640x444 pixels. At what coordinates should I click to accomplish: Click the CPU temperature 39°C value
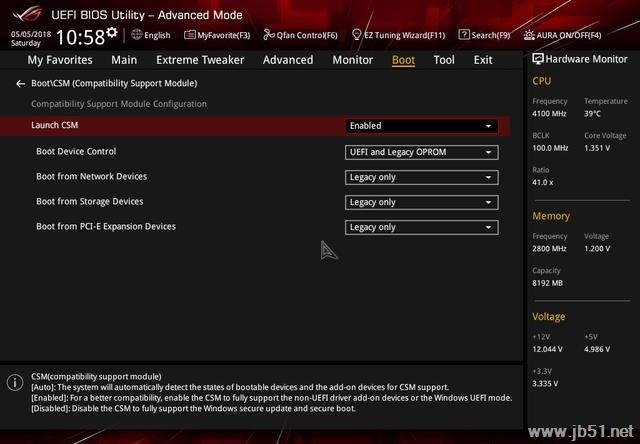click(x=592, y=114)
